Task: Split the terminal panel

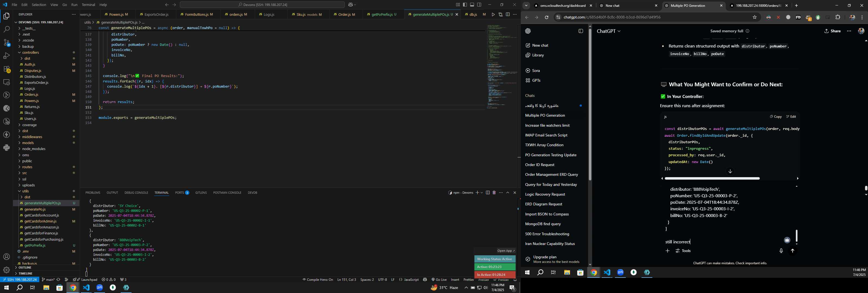Action: coord(488,193)
